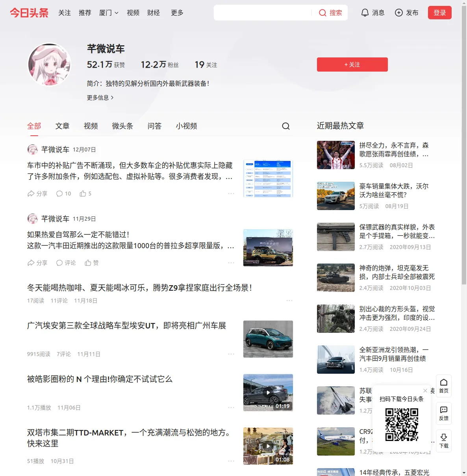Open more options for 埃安UT article
The width and height of the screenshot is (467, 476).
point(231,354)
